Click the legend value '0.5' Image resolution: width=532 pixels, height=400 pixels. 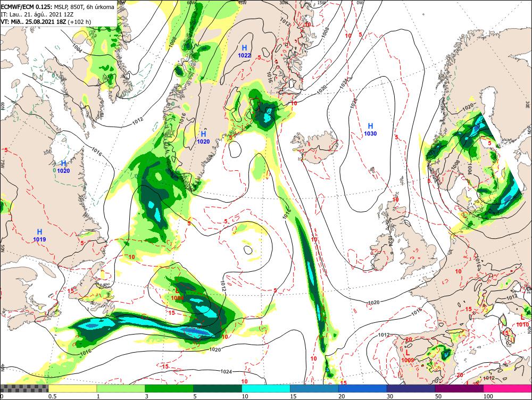click(52, 396)
